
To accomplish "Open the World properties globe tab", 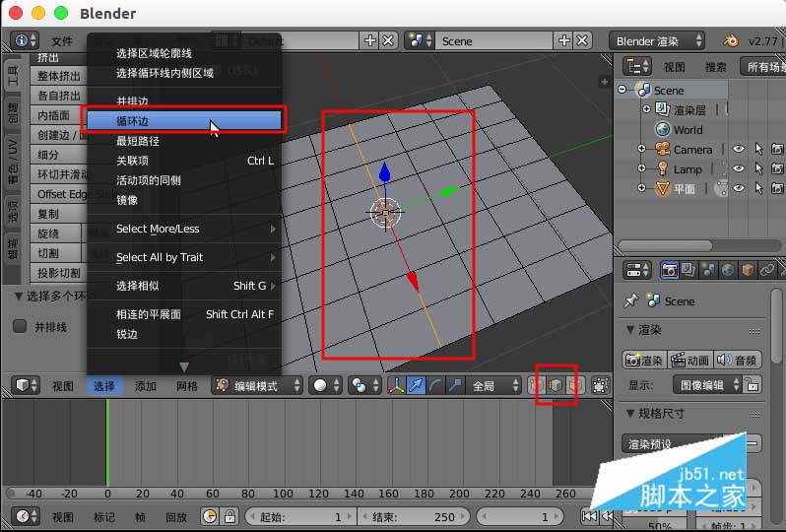I will click(728, 270).
